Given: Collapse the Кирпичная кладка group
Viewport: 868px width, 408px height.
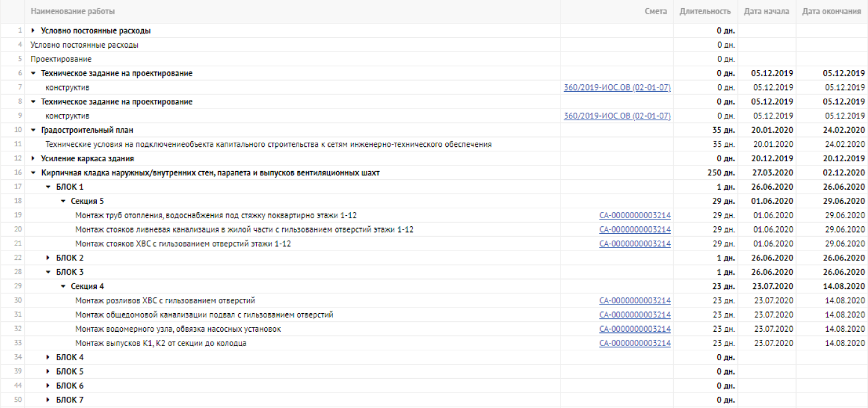Looking at the screenshot, I should coord(33,173).
